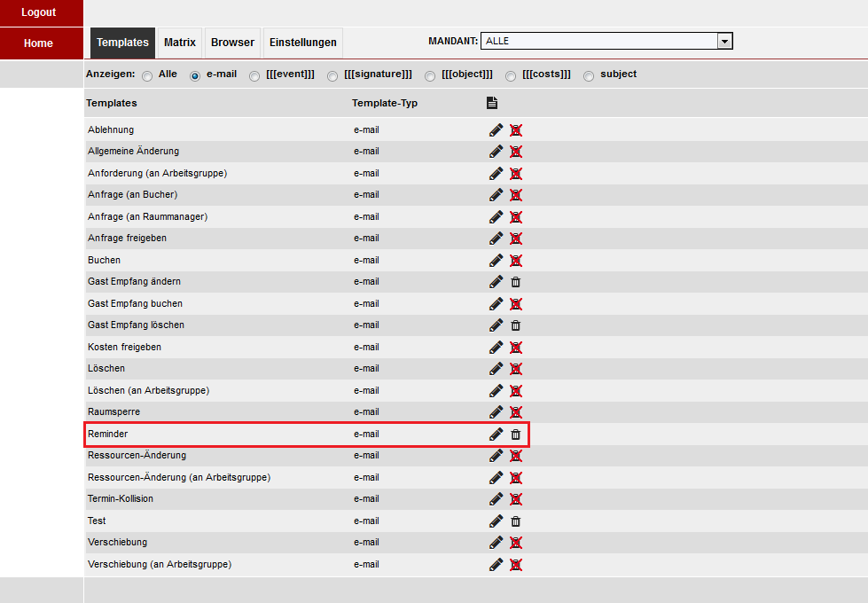
Task: Click disabled delete icon for Anfrage (an Bucher)
Action: click(x=516, y=195)
